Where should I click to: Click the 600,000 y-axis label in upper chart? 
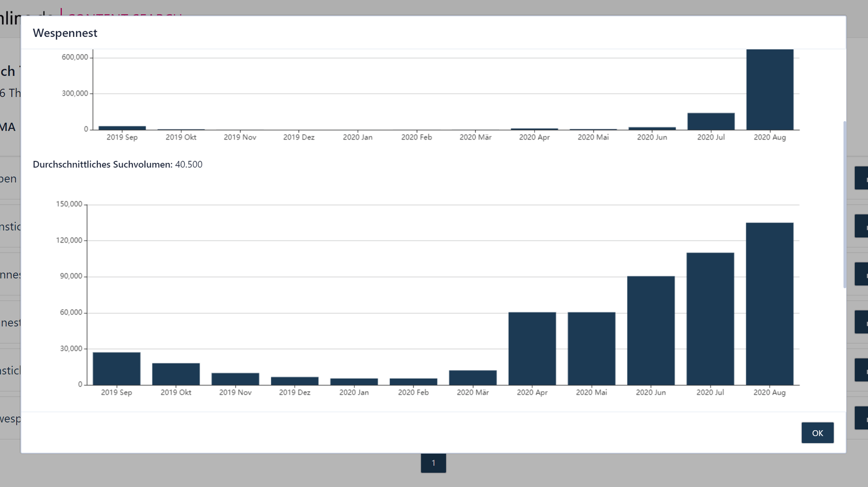coord(75,57)
